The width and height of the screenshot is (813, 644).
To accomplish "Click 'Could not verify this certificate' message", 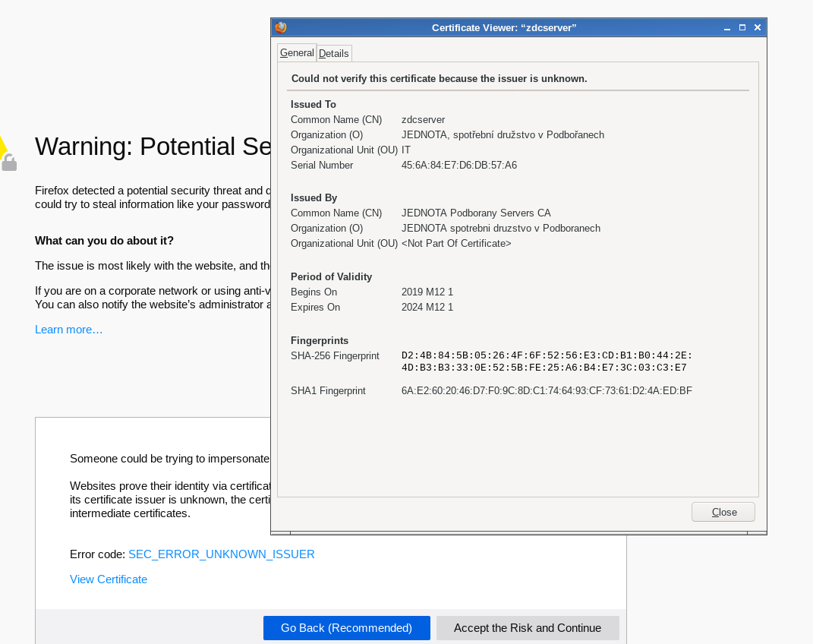I will pyautogui.click(x=440, y=79).
